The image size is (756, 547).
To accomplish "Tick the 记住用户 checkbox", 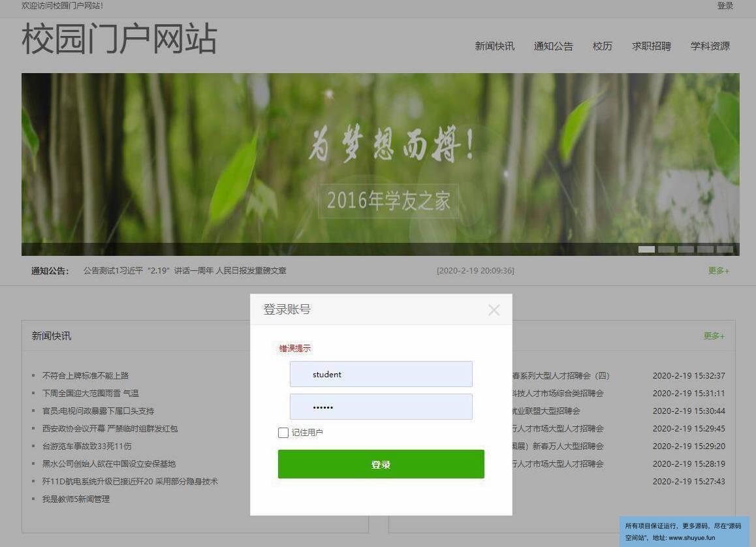I will coord(283,433).
